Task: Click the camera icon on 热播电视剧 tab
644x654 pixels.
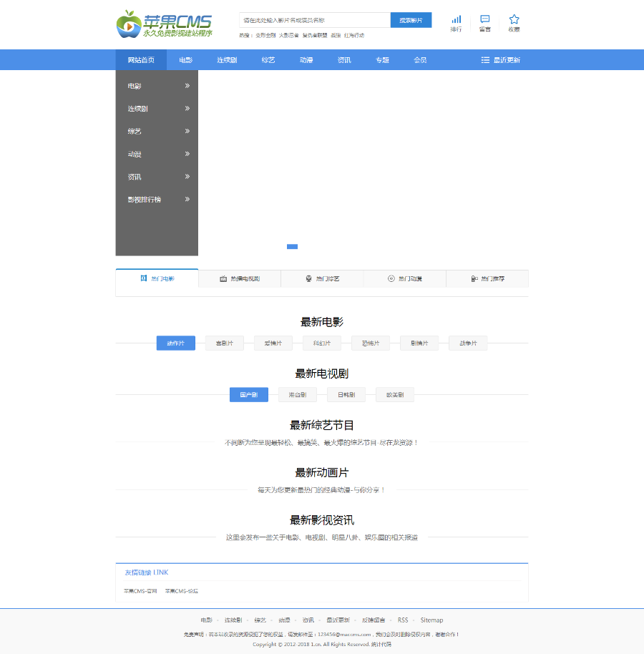Action: 223,278
